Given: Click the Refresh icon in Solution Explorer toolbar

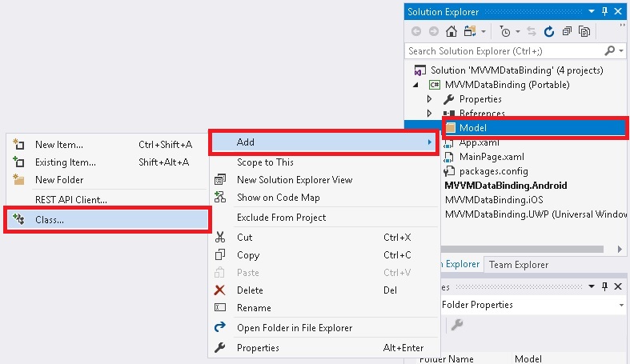Looking at the screenshot, I should point(549,32).
